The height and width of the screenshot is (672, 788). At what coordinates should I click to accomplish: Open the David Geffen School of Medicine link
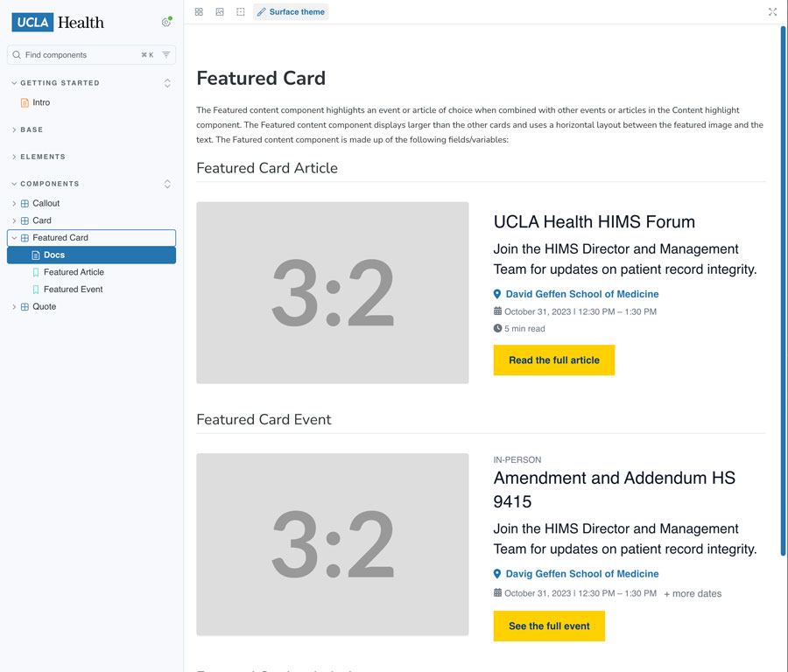pyautogui.click(x=581, y=294)
